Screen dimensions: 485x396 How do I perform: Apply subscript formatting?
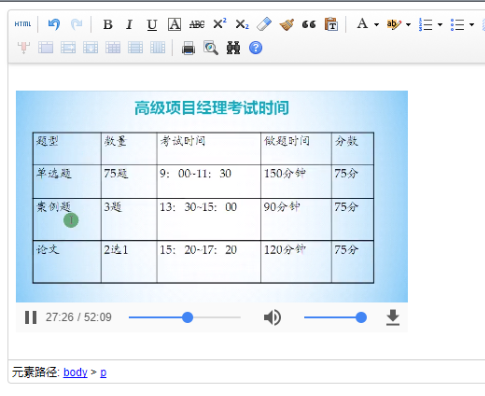pos(242,24)
